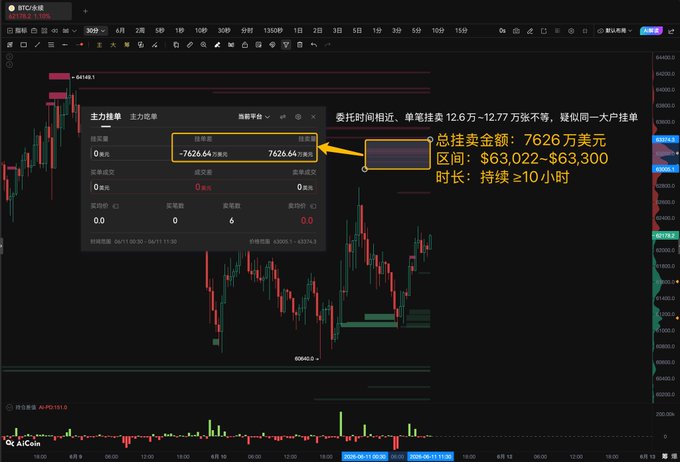680x462 pixels.
Task: Click the 卖均价 info icon
Action: pos(314,206)
